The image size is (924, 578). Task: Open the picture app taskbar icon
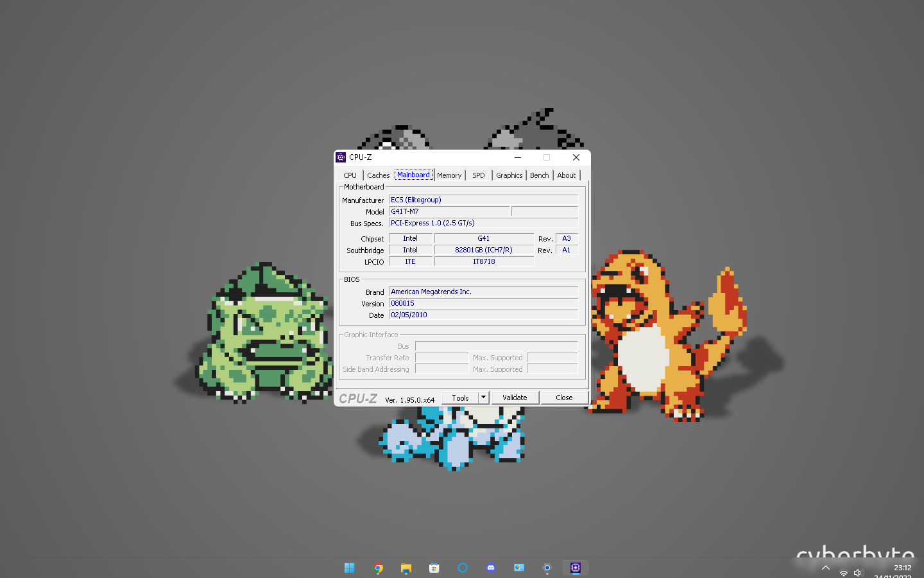[519, 568]
